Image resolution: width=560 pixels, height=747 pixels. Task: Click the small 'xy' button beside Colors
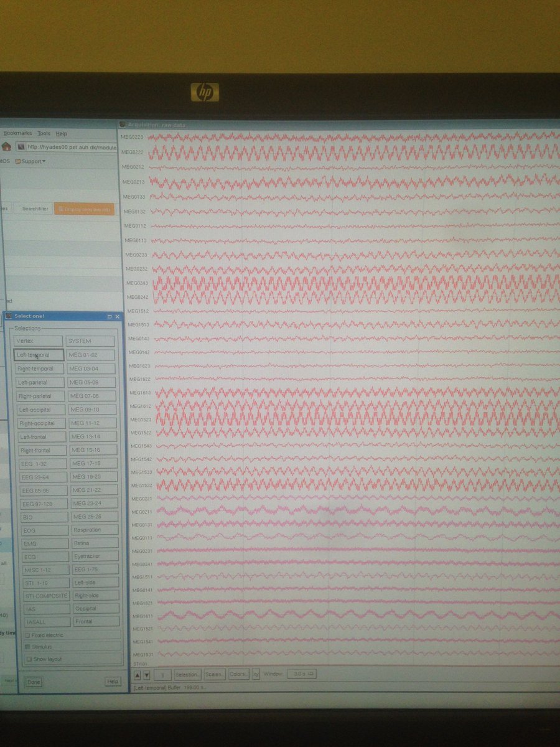(x=255, y=674)
